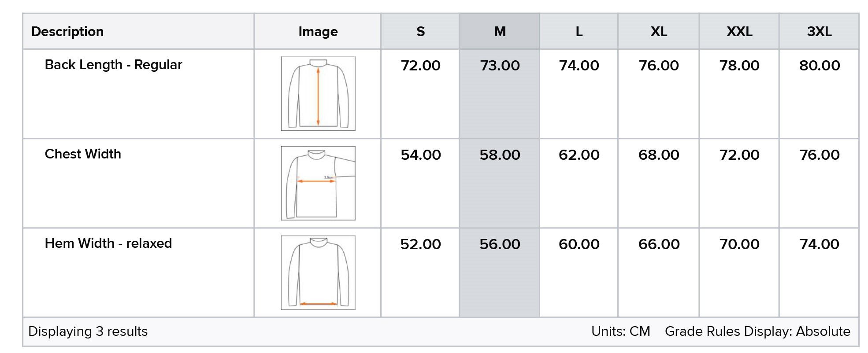This screenshot has height=353, width=868.
Task: Click the L size column header
Action: [x=579, y=32]
